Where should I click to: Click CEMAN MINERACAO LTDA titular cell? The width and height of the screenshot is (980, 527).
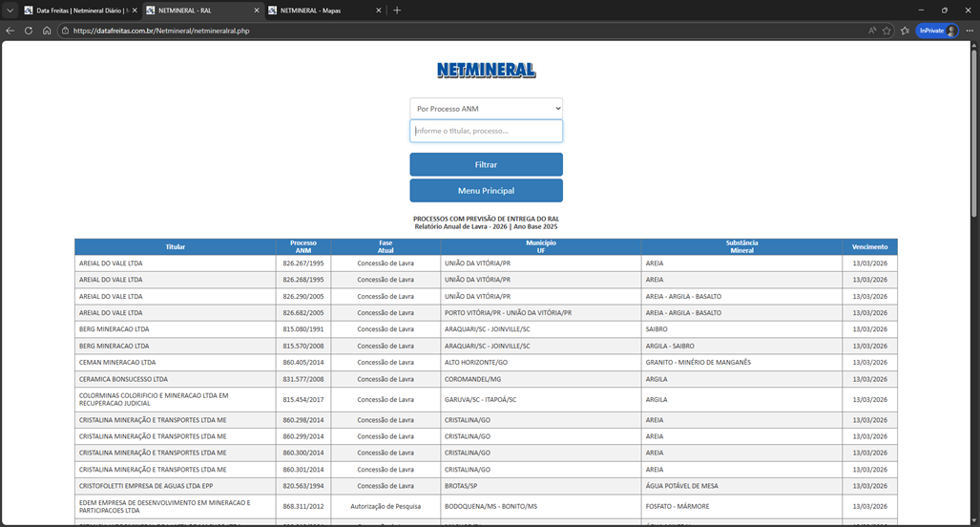[x=175, y=363]
